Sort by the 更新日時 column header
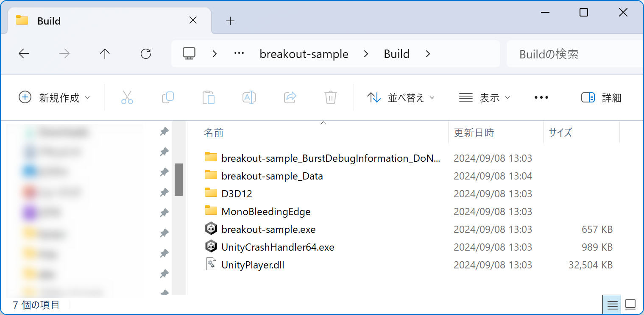The image size is (644, 315). (x=474, y=133)
